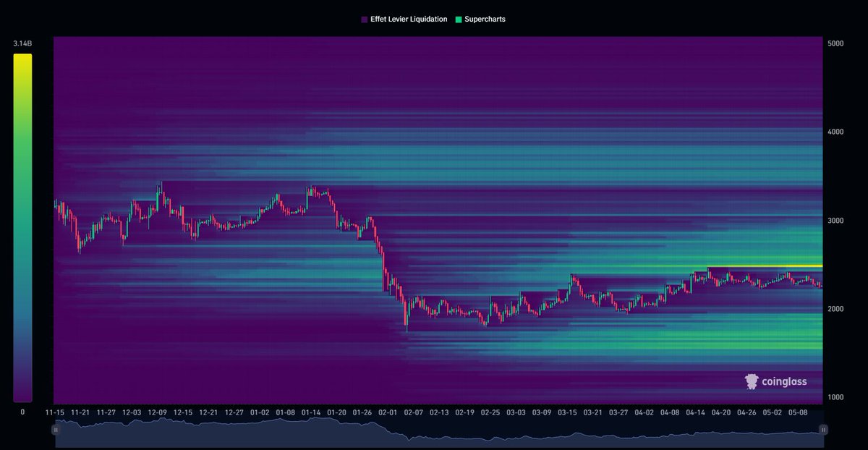The width and height of the screenshot is (868, 450).
Task: Click the 04-14 date label
Action: click(696, 412)
